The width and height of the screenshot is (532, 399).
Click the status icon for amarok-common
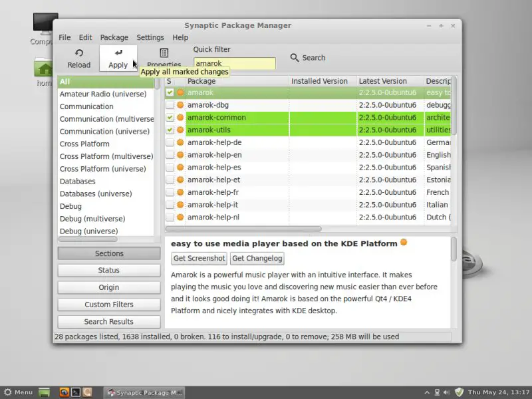[x=180, y=118]
